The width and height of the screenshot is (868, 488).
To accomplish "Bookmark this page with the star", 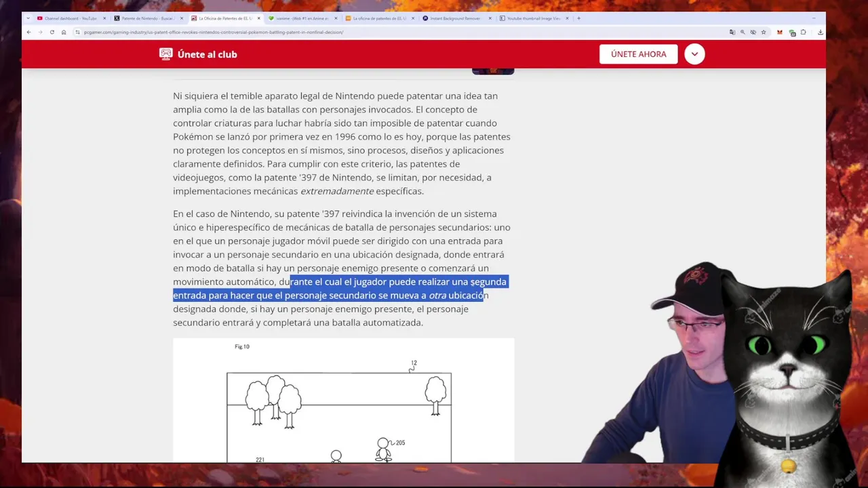I will (764, 32).
